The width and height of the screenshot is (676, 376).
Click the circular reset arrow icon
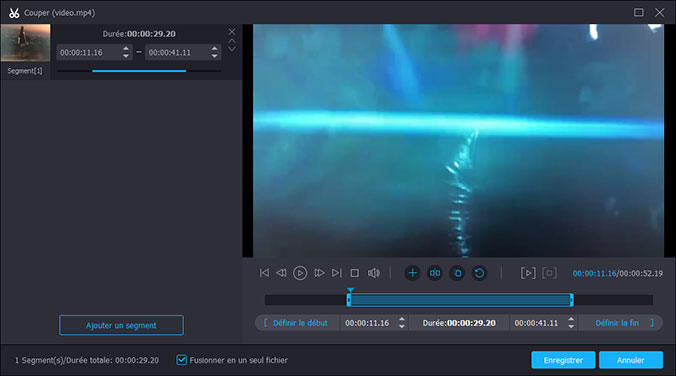pyautogui.click(x=479, y=273)
